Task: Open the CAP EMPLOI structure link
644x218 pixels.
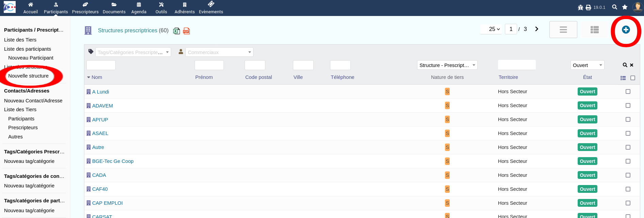Action: (x=107, y=203)
